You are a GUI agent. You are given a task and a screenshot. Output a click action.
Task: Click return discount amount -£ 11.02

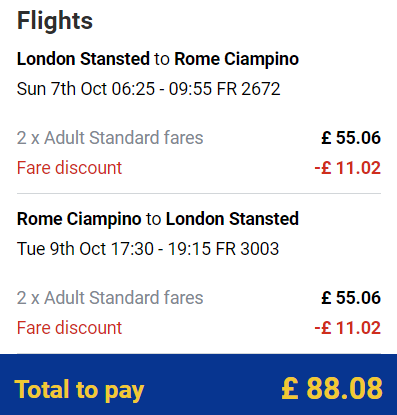tap(347, 328)
